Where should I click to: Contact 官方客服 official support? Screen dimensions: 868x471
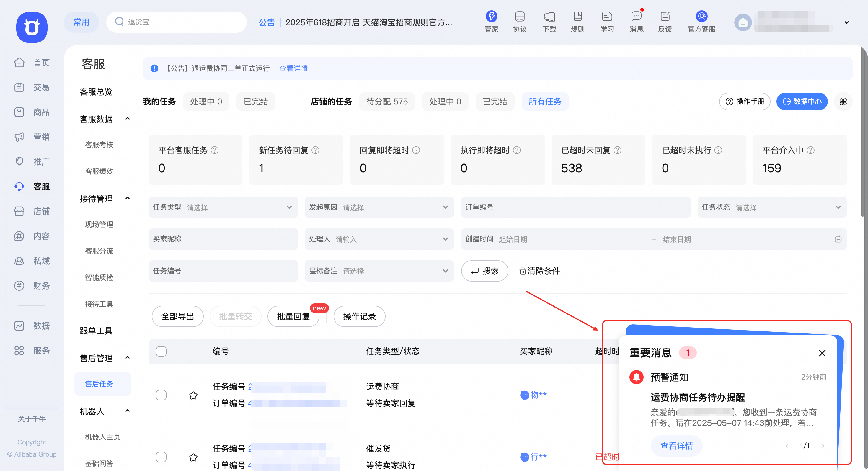click(x=701, y=22)
